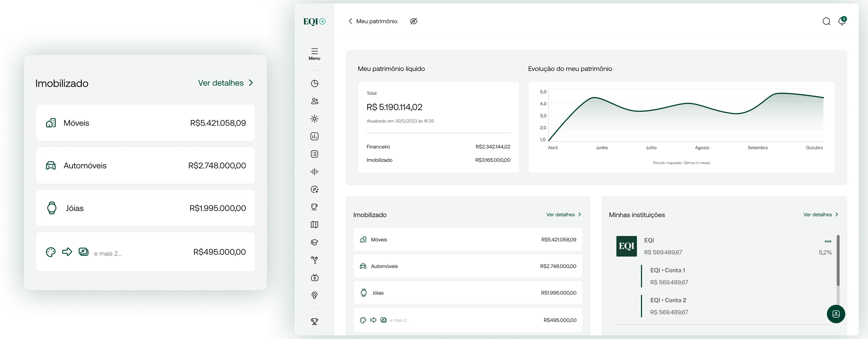The image size is (868, 339).
Task: Click the sun icon in the sidebar
Action: click(x=314, y=119)
